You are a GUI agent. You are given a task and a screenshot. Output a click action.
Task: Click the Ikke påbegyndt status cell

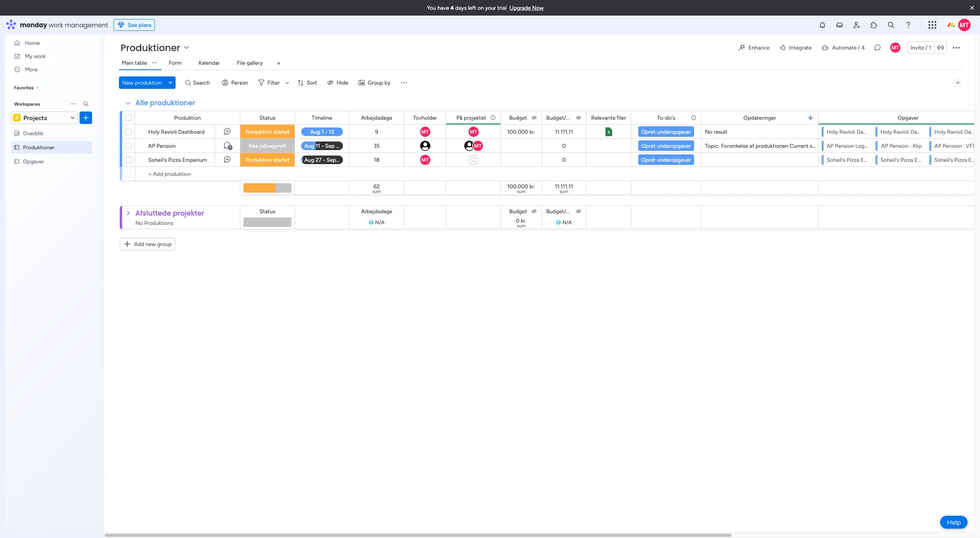point(267,146)
